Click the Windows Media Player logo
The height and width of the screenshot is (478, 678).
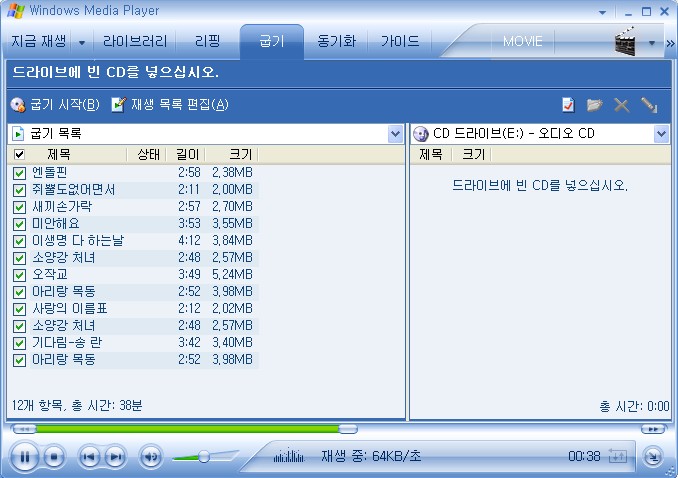16,10
